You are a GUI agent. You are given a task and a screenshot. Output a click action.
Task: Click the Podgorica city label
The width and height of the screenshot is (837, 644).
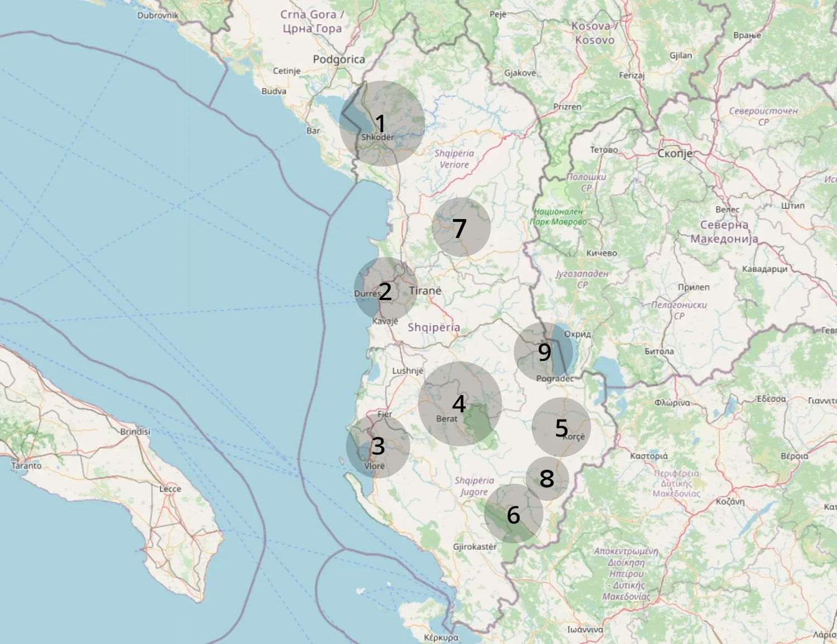click(x=339, y=58)
